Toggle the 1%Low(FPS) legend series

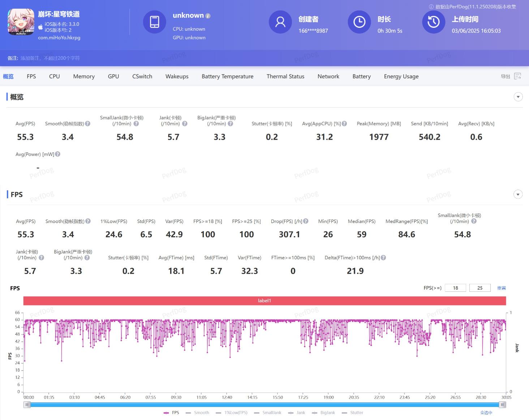[x=232, y=412]
